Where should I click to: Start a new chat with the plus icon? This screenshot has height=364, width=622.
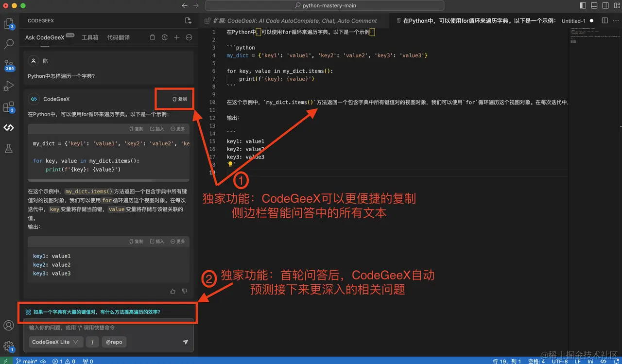(177, 37)
